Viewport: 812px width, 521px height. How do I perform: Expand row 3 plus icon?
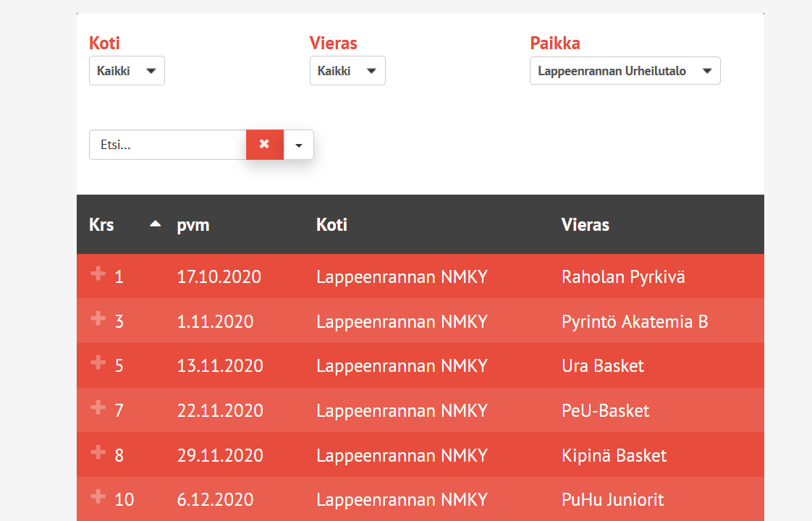[98, 318]
